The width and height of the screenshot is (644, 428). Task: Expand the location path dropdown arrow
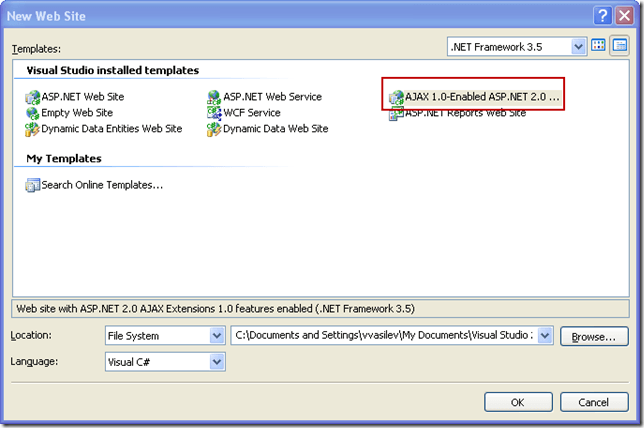(x=545, y=336)
